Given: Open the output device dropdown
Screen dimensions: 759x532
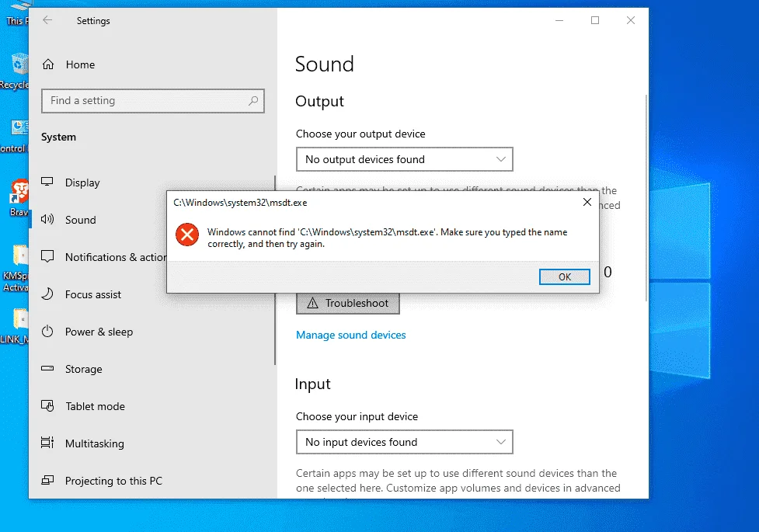Looking at the screenshot, I should pyautogui.click(x=405, y=159).
